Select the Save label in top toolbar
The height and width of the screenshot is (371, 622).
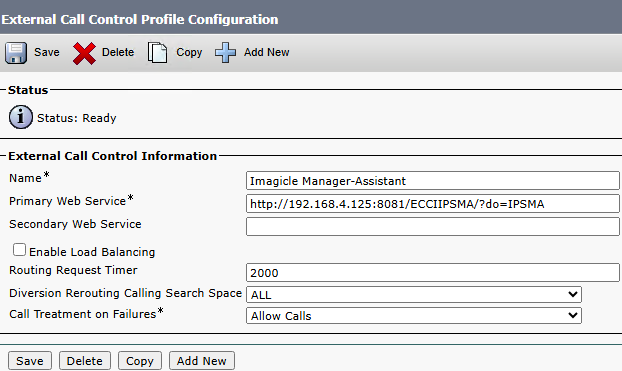click(x=47, y=52)
